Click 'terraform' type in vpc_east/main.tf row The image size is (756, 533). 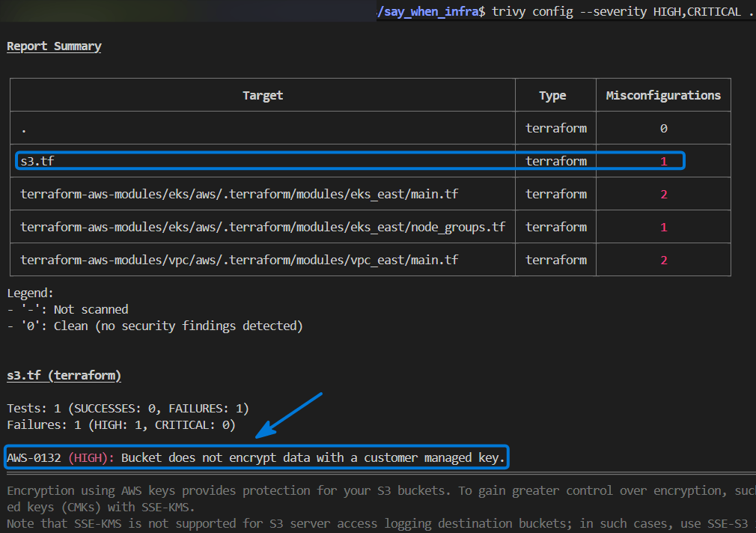click(x=556, y=260)
